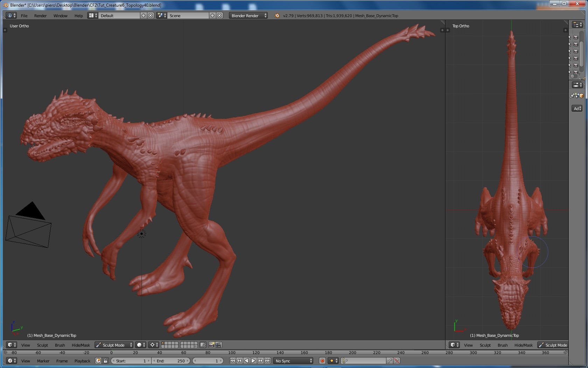Delete the current Scene
The height and width of the screenshot is (368, 588).
219,15
